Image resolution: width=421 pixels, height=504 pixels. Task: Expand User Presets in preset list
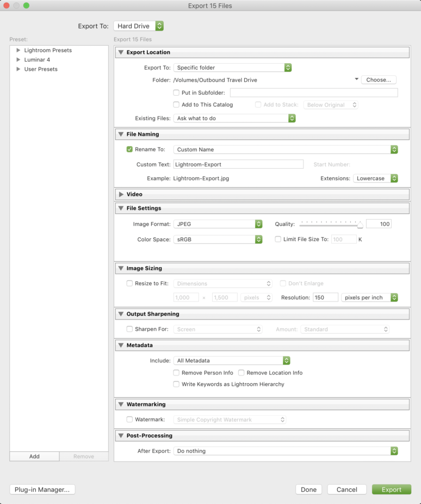pos(18,69)
